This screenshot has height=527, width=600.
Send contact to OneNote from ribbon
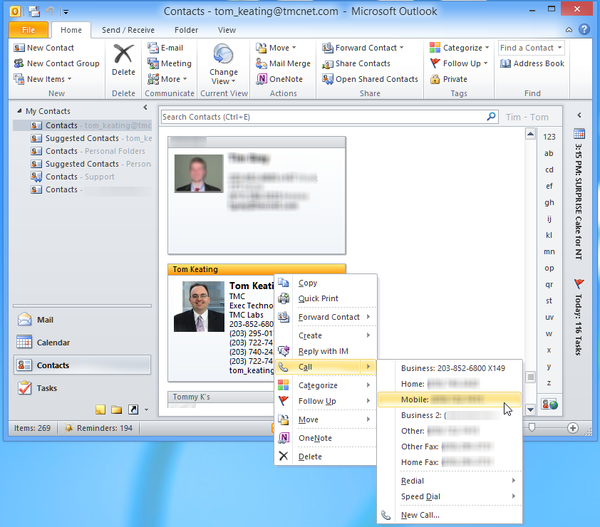click(283, 79)
